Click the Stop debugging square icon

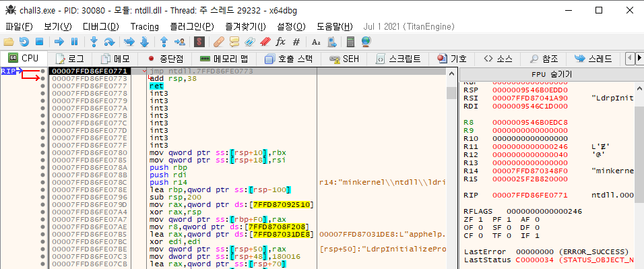click(39, 42)
